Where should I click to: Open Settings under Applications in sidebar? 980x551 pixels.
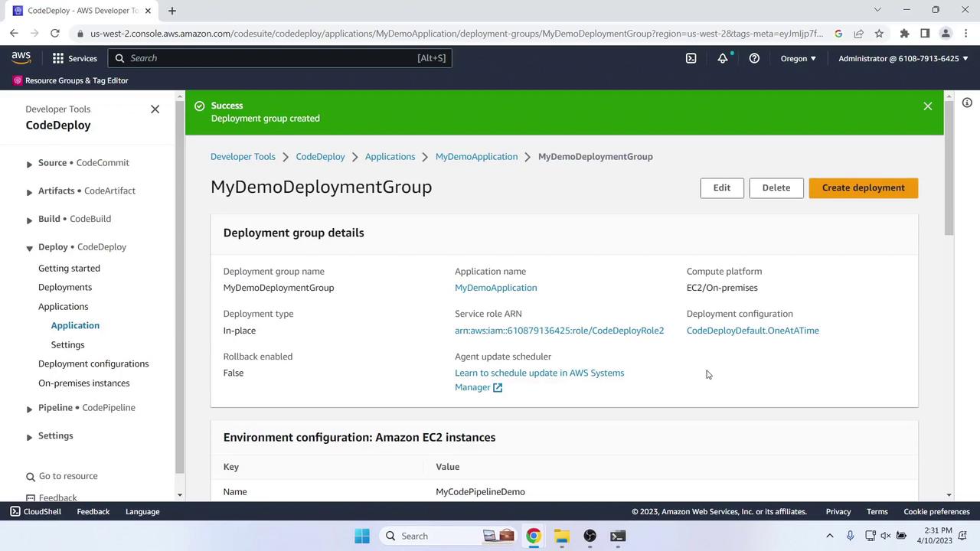click(67, 345)
